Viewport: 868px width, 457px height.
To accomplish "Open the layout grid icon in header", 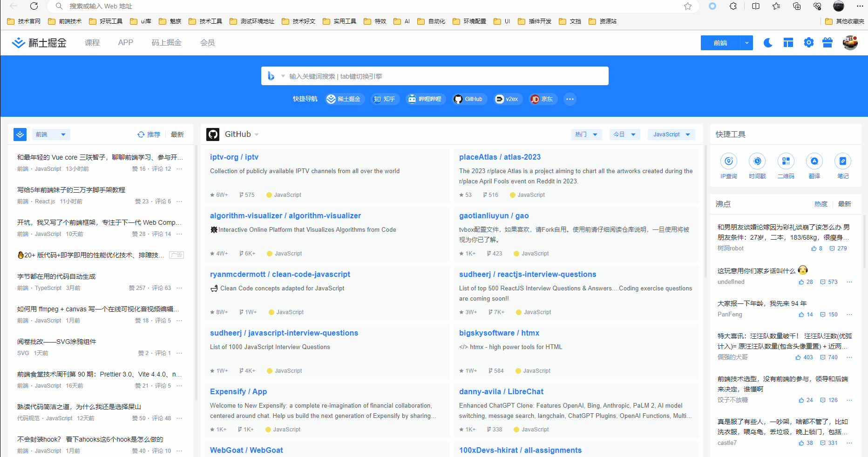I will pyautogui.click(x=788, y=43).
